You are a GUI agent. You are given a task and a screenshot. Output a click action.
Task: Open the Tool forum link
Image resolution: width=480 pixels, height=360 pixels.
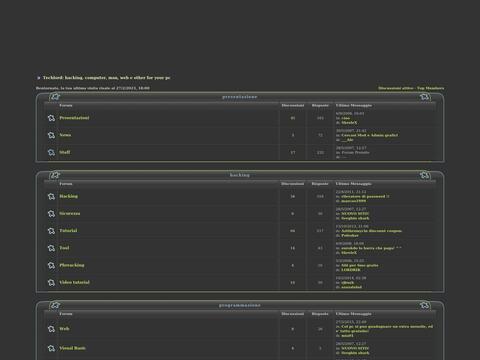point(64,248)
